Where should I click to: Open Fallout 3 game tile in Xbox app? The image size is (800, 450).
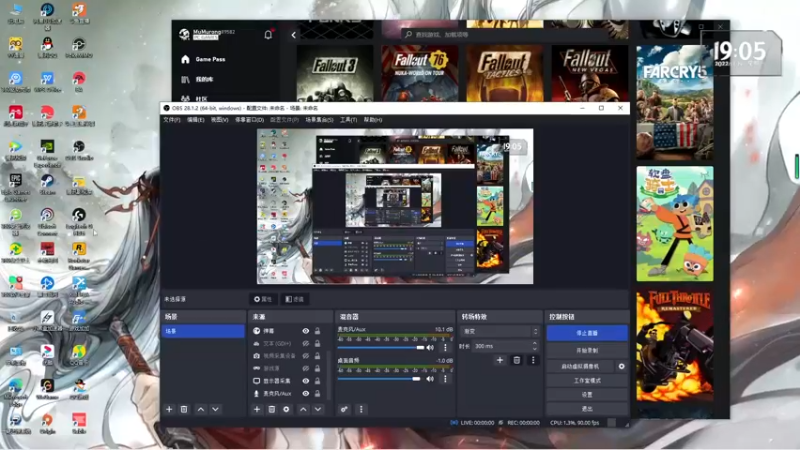click(x=335, y=73)
